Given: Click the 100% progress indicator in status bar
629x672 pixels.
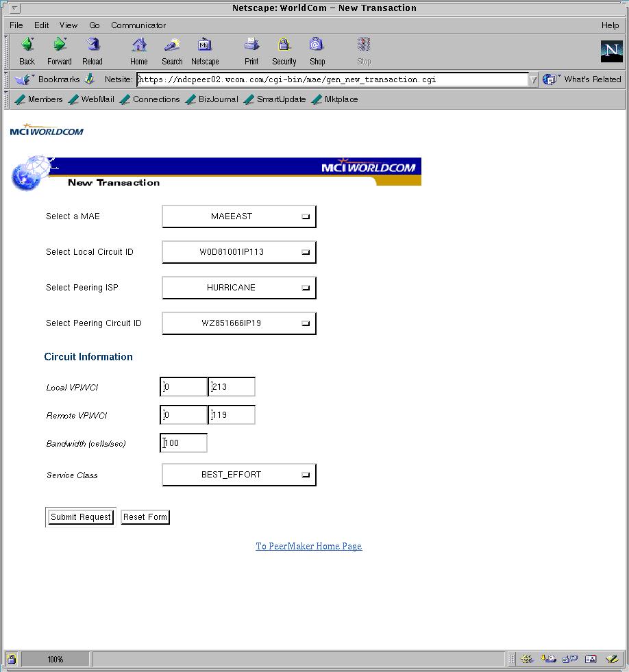Looking at the screenshot, I should point(56,659).
